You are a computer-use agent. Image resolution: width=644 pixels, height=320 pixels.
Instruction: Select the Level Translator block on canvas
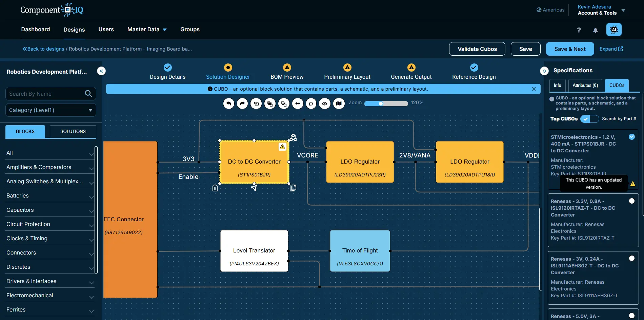pyautogui.click(x=254, y=251)
